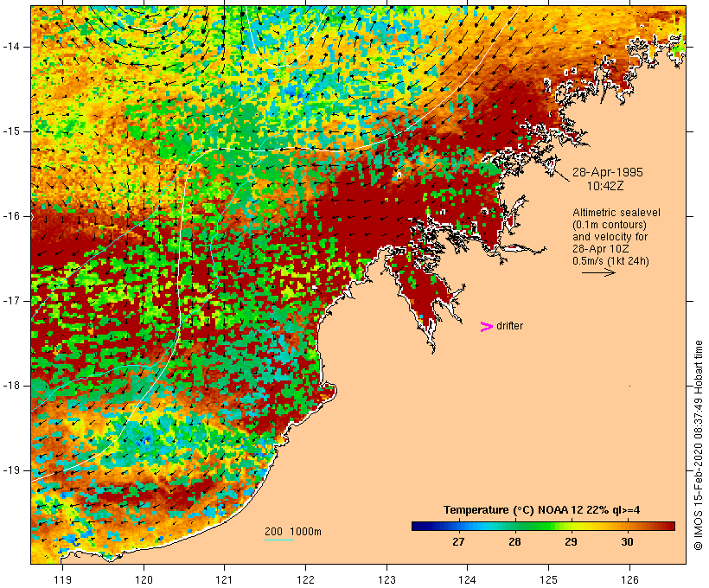Click latitude axis label -18
709x588 pixels.
point(11,386)
